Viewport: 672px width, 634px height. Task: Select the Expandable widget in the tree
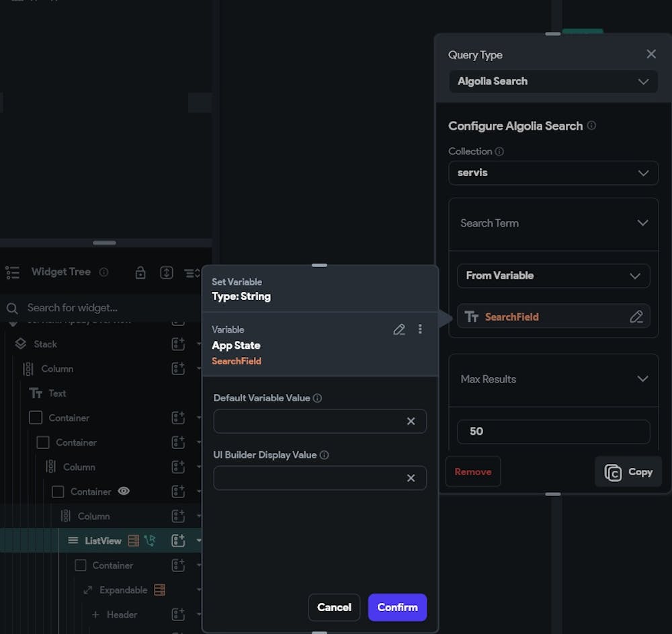point(124,590)
